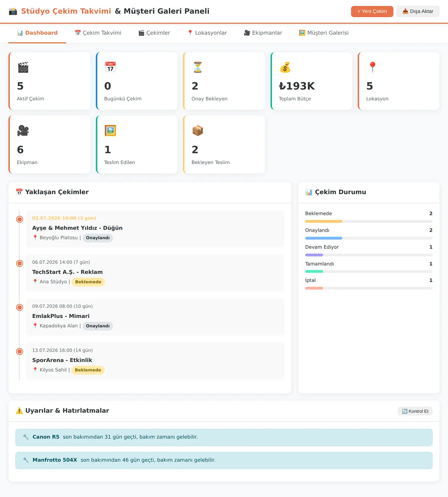Viewport: 448px width, 497px height.
Task: Click the pin icon on Lokasyon card
Action: (x=373, y=67)
